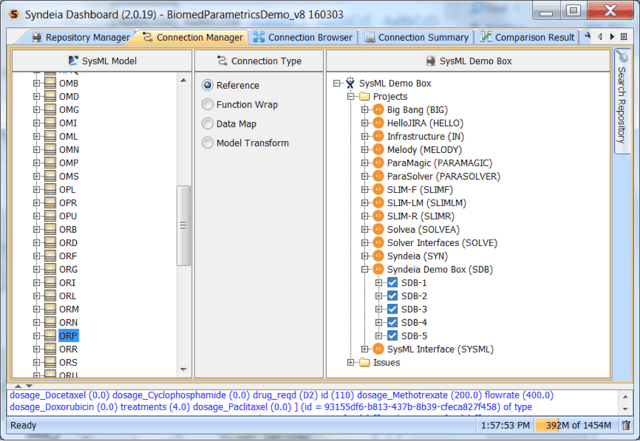Select the Function Wrap radio button
The width and height of the screenshot is (640, 441).
click(x=207, y=105)
